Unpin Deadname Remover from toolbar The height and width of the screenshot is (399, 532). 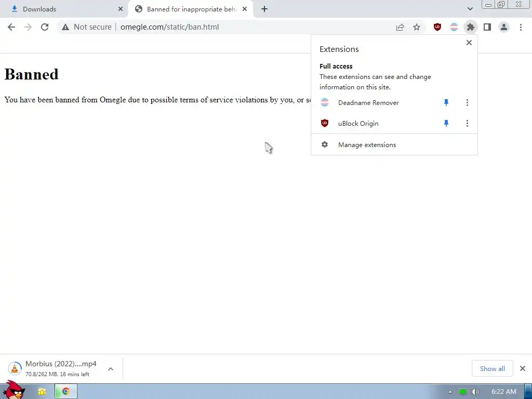pos(446,102)
